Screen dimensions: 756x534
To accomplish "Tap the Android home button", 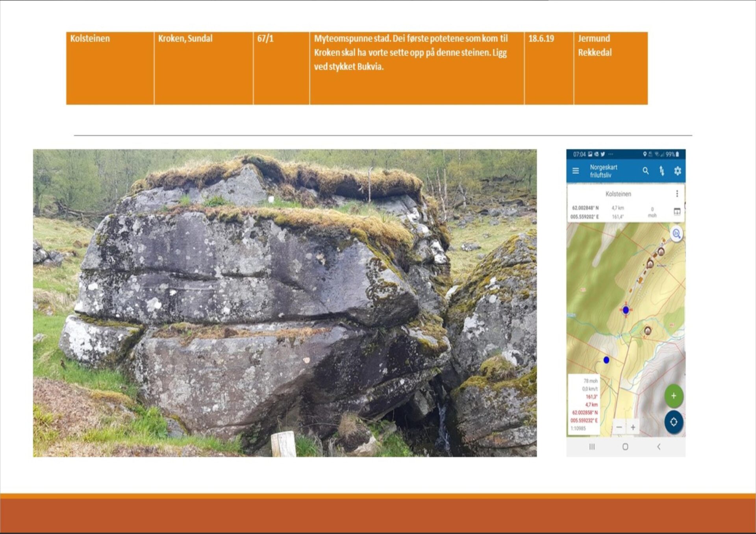I will pyautogui.click(x=625, y=447).
